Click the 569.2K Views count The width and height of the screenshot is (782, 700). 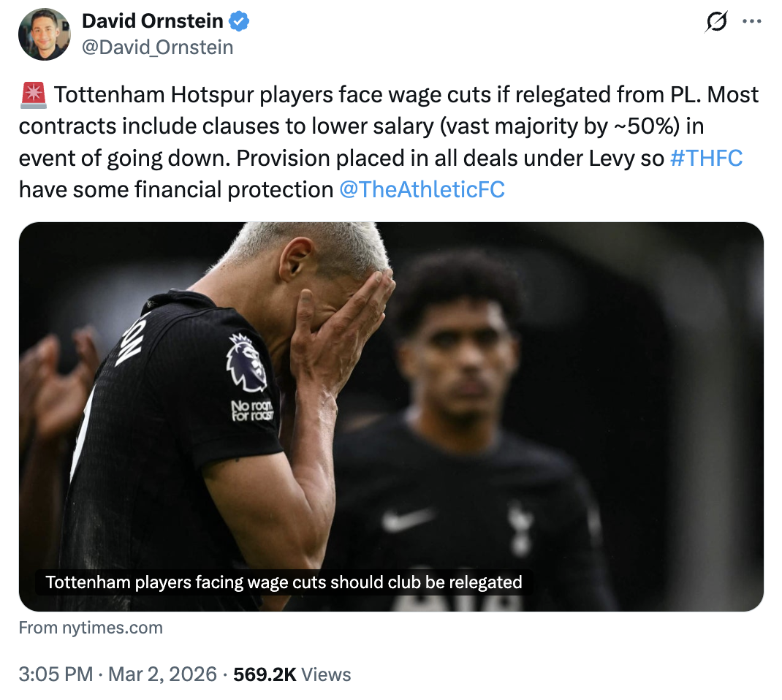pos(292,674)
